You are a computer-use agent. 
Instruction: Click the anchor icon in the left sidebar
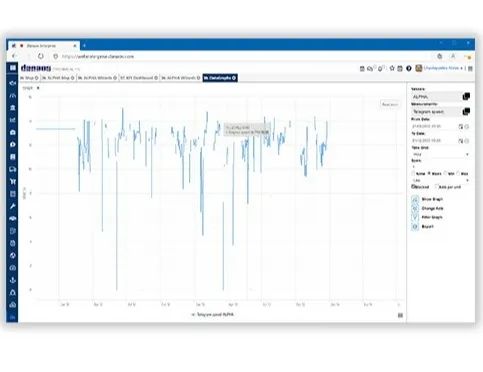pyautogui.click(x=13, y=280)
